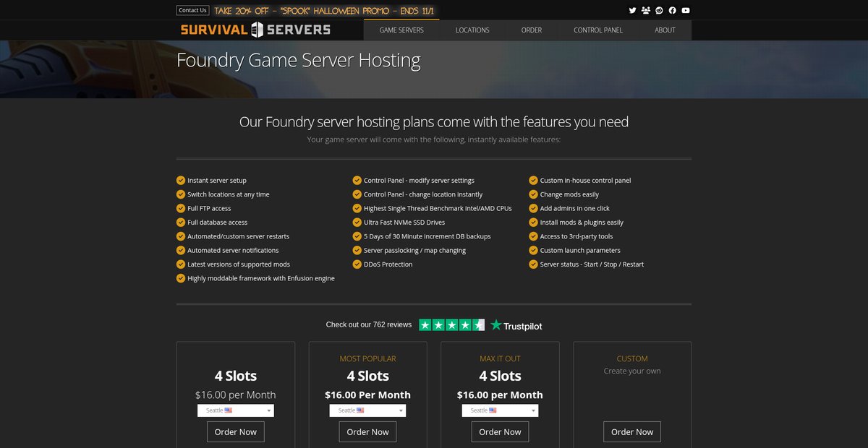The image size is (868, 448).
Task: Open the Twitter social link icon
Action: pos(632,10)
